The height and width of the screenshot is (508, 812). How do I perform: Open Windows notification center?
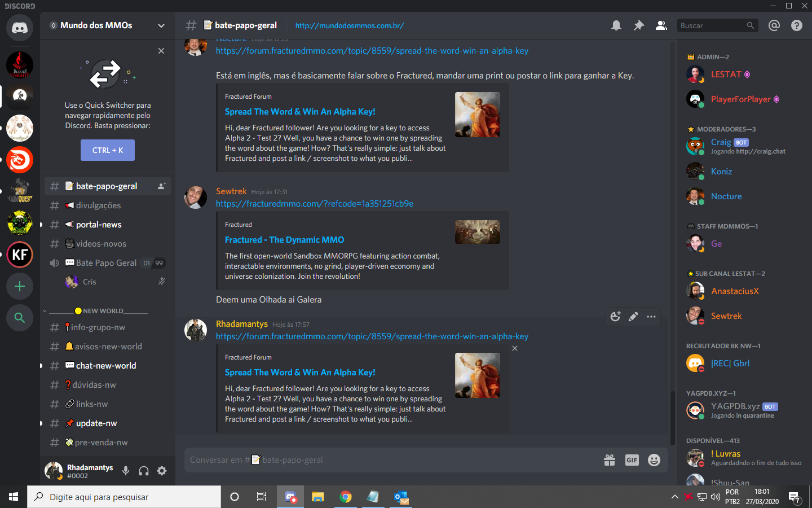coord(795,497)
